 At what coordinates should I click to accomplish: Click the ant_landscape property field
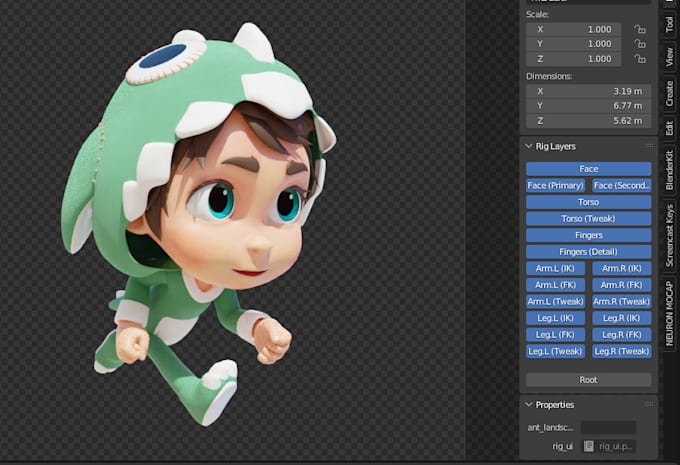click(x=608, y=427)
